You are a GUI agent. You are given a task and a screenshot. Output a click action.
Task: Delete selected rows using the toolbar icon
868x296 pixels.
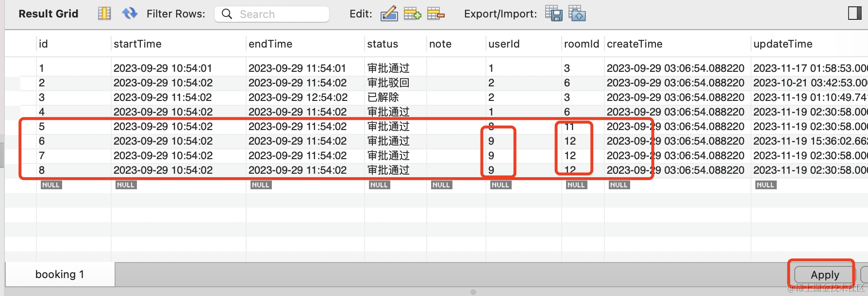click(435, 14)
